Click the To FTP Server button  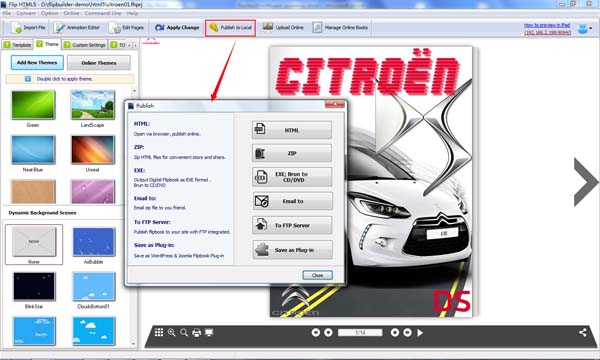[292, 225]
